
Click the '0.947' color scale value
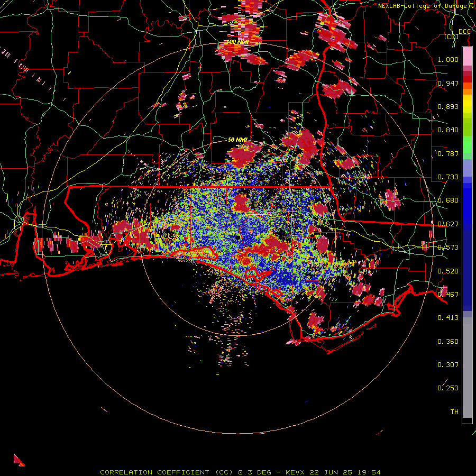(448, 83)
